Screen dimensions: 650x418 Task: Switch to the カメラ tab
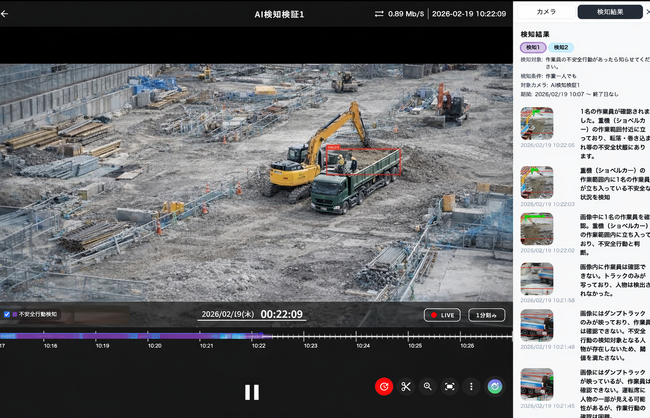click(x=546, y=12)
